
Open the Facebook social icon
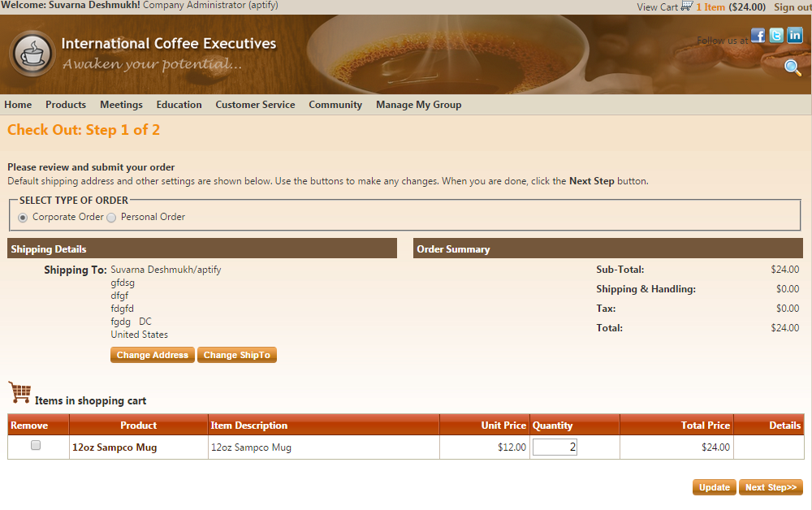pyautogui.click(x=758, y=35)
